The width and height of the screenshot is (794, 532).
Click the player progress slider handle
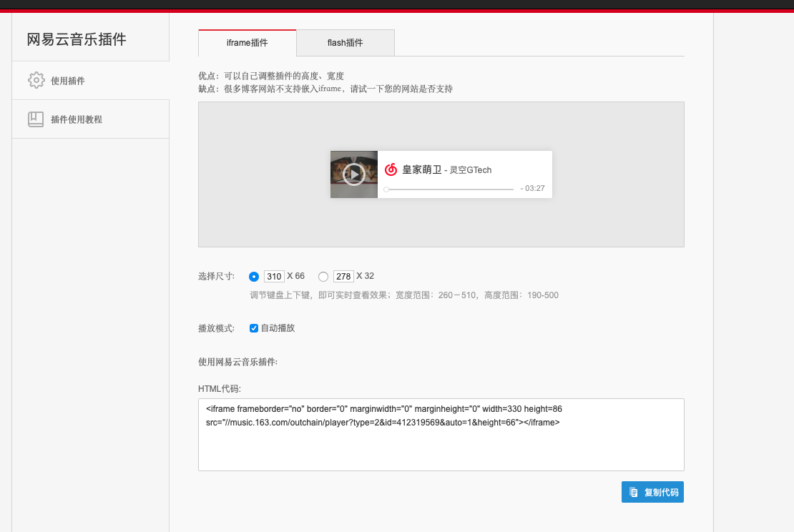click(x=386, y=189)
